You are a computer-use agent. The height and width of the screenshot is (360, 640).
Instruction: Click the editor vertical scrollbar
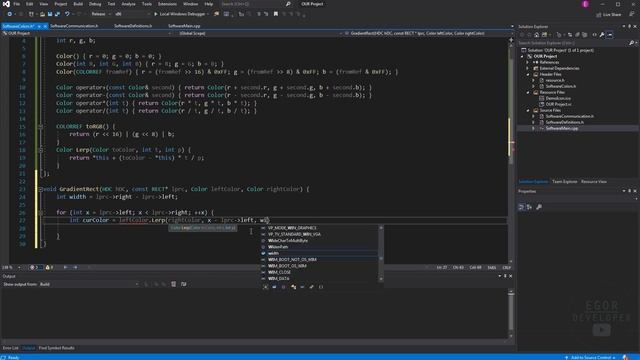511,151
